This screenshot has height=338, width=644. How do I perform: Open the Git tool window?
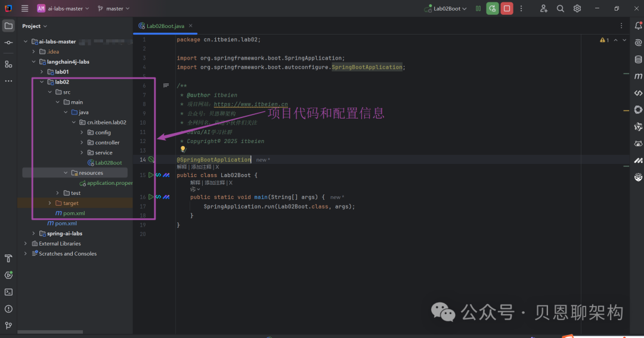pos(8,325)
